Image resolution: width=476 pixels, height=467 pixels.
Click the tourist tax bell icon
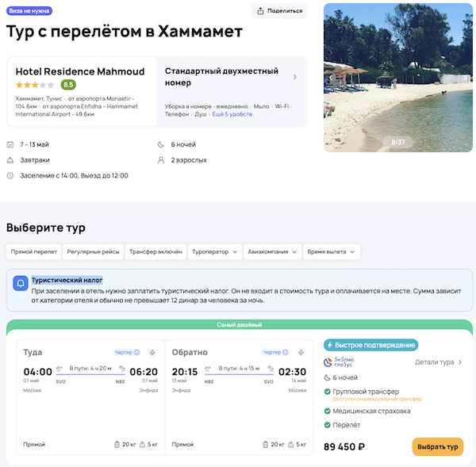tap(21, 283)
